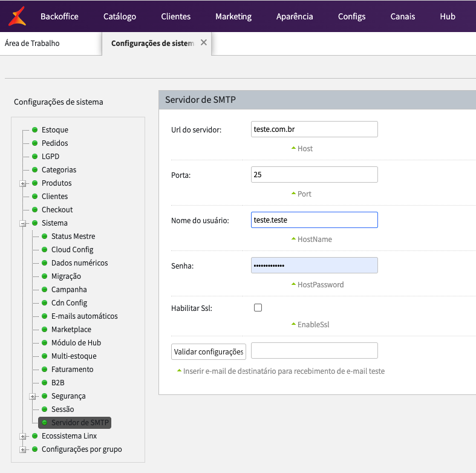This screenshot has width=476, height=473.
Task: Select Estoque in the settings tree
Action: coord(55,129)
